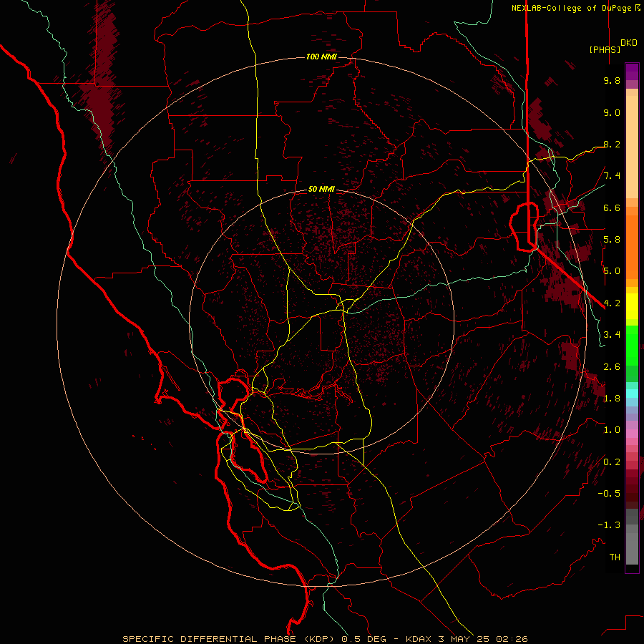
Task: Click the 3.4 legend value
Action: (612, 335)
